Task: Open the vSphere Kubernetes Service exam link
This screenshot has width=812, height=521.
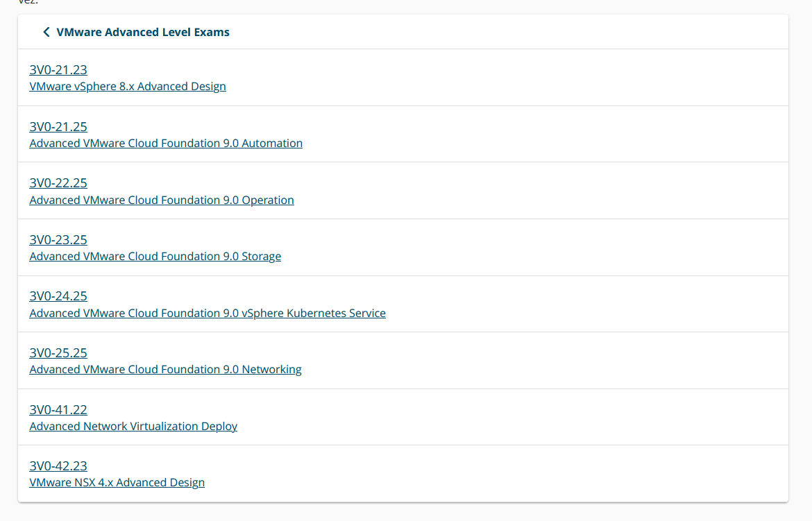Action: click(x=208, y=314)
